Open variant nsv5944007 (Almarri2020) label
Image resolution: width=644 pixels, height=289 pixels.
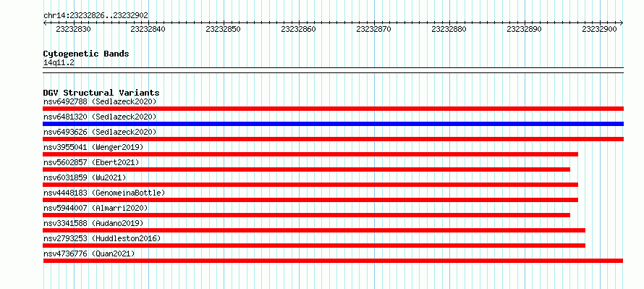coord(96,208)
